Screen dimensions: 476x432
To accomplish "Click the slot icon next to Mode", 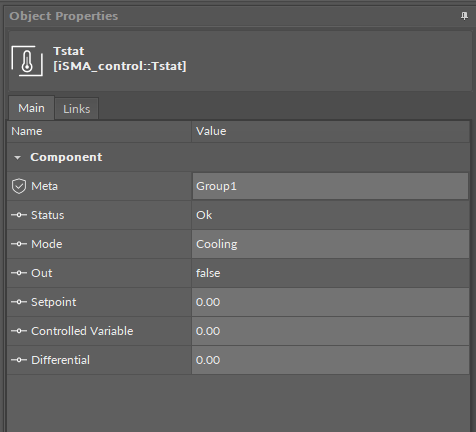I will [x=19, y=244].
